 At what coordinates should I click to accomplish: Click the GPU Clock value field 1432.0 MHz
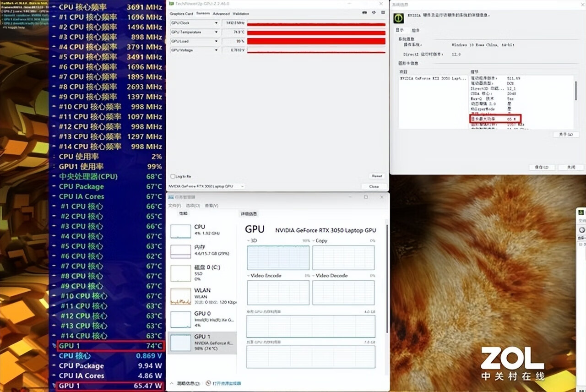click(233, 23)
